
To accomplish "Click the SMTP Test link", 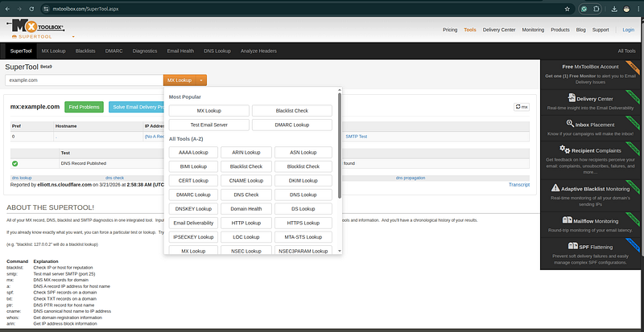I will point(356,136).
